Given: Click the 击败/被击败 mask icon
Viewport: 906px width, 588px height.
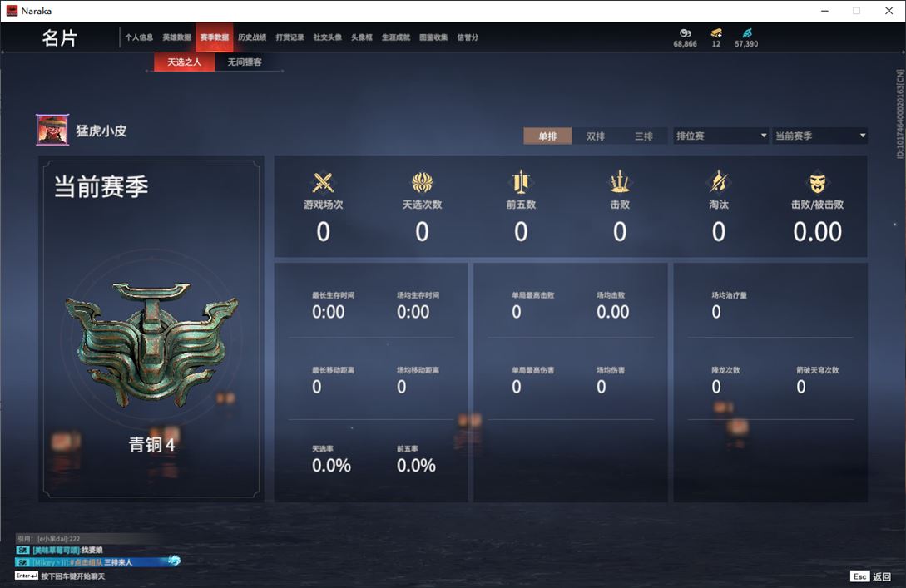Looking at the screenshot, I should (818, 183).
